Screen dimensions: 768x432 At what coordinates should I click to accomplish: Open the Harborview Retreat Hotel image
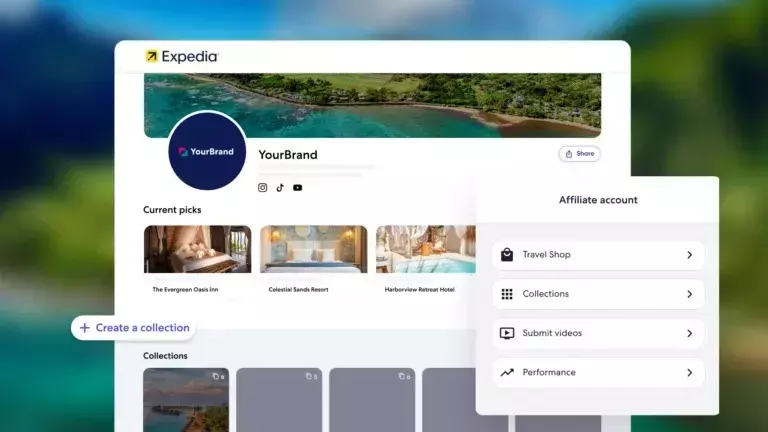425,249
